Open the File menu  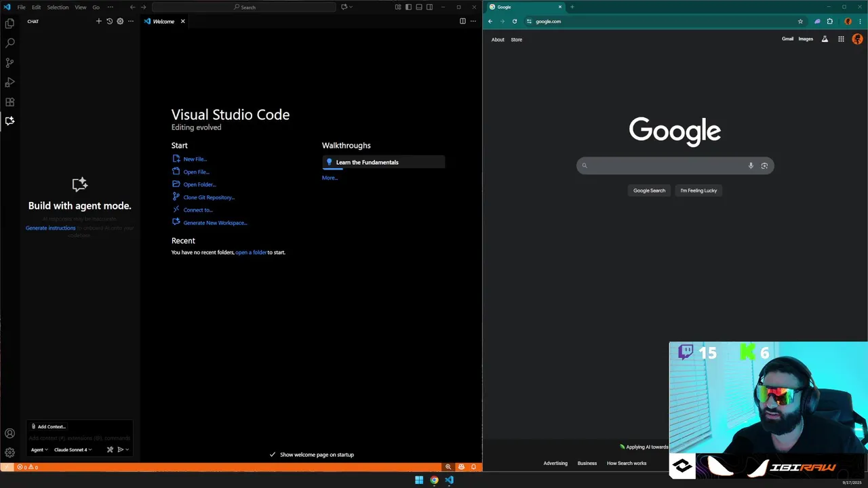[x=22, y=7]
